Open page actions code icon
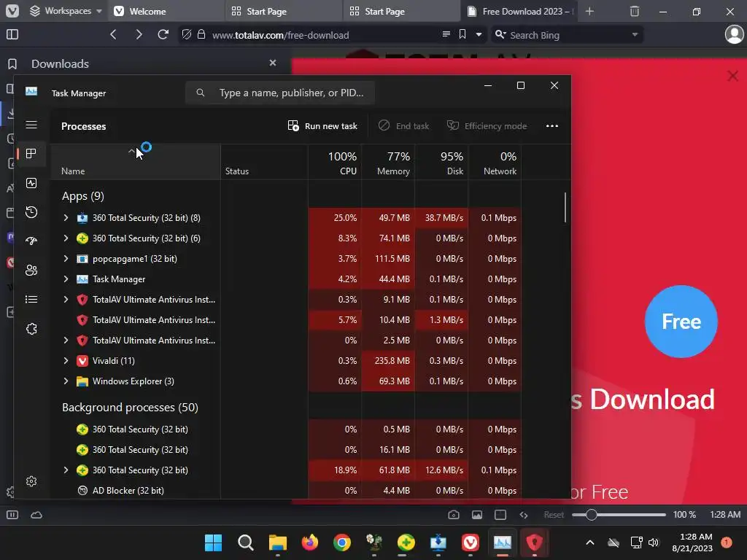This screenshot has height=560, width=747. (524, 515)
